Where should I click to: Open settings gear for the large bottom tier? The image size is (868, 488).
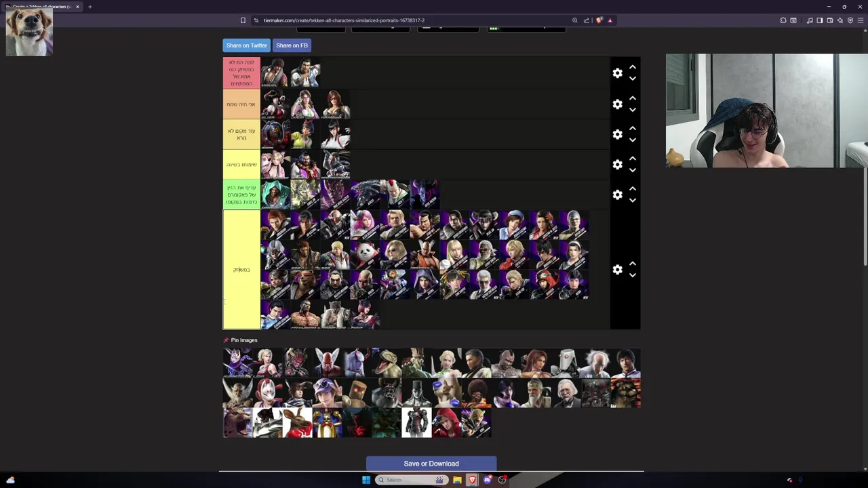[617, 269]
